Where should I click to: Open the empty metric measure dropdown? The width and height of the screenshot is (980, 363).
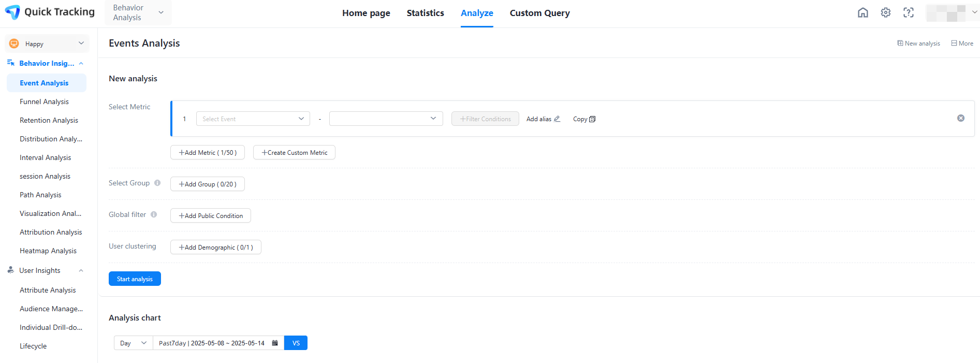(386, 119)
